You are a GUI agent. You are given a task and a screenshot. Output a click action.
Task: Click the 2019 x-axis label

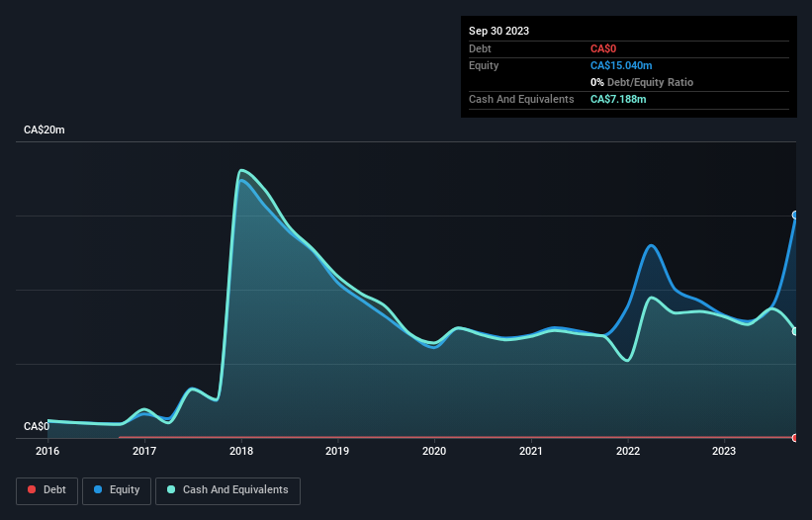pos(337,451)
